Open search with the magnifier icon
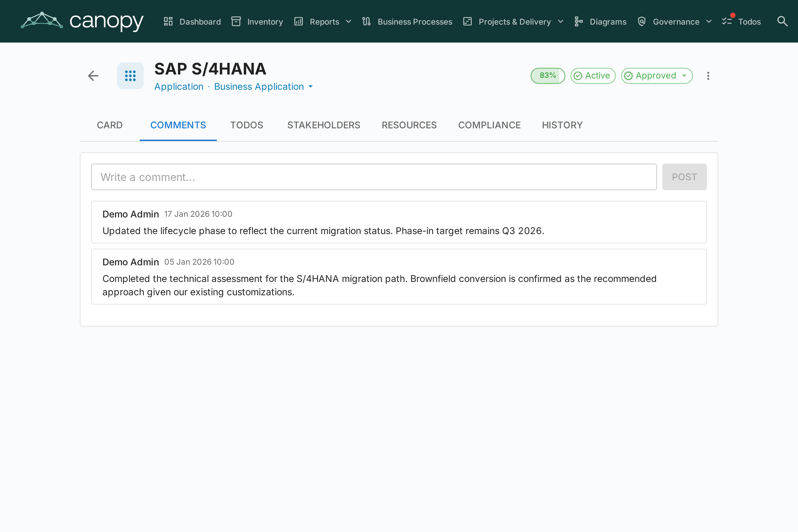 point(782,21)
